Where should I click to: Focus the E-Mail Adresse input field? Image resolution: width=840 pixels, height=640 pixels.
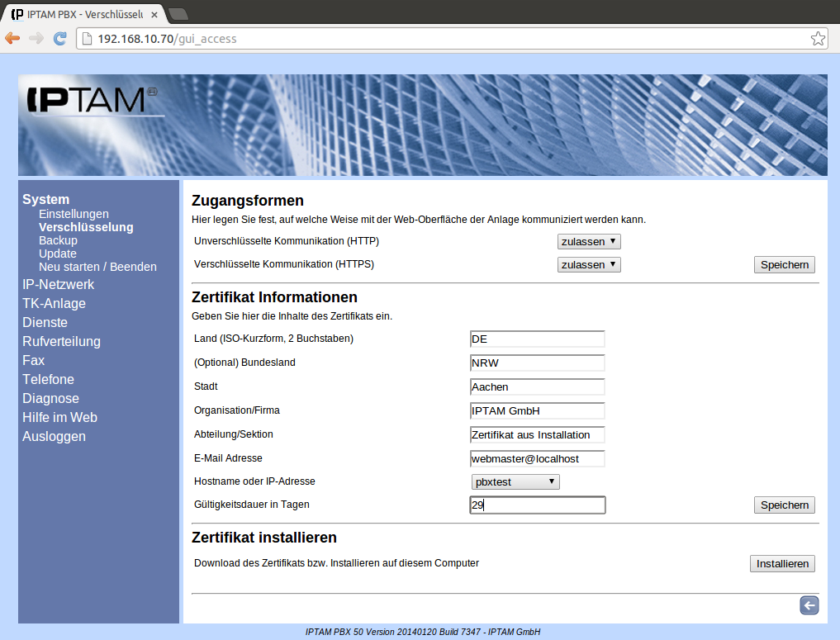click(537, 459)
